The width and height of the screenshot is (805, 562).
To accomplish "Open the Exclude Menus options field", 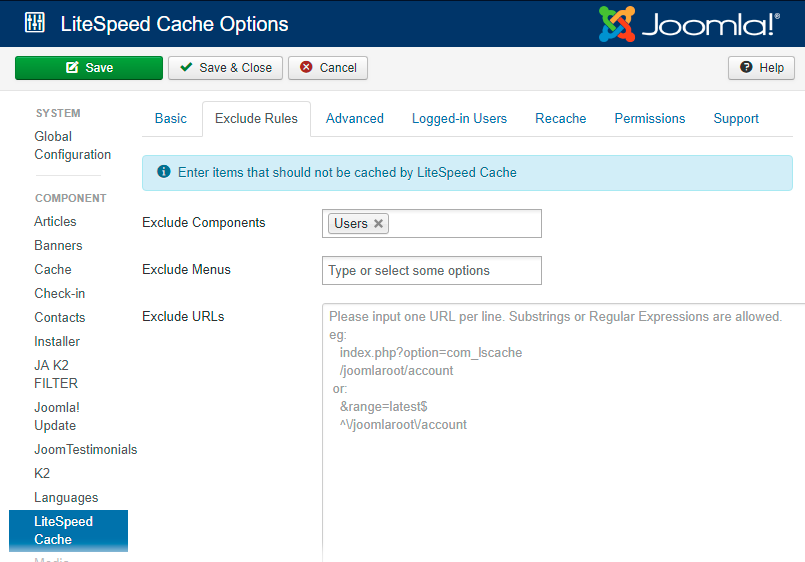I will 432,270.
